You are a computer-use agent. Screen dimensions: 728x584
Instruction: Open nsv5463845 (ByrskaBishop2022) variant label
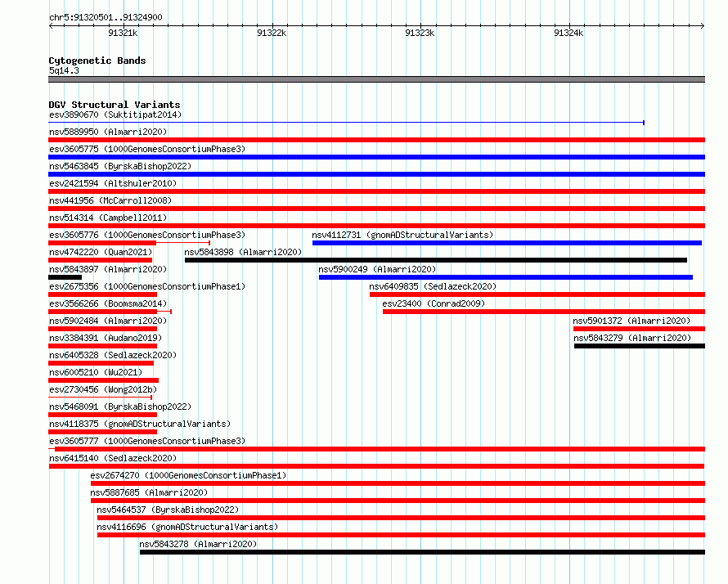click(x=120, y=166)
